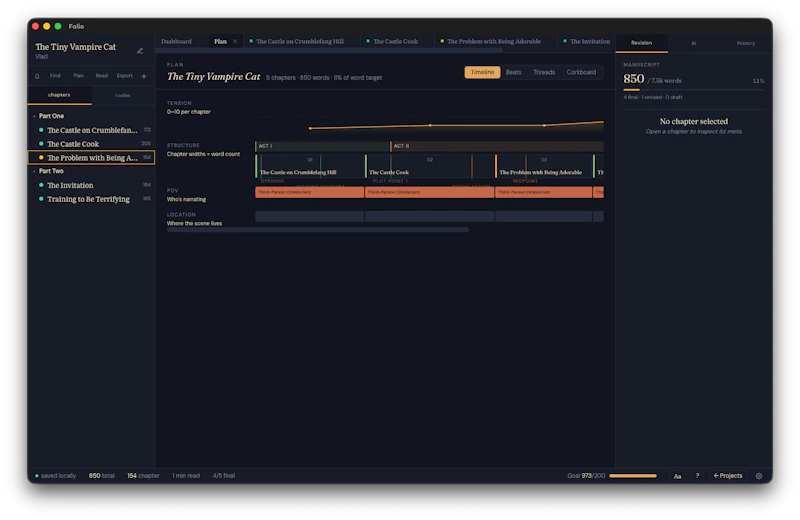
Task: Click the Goal progress bar in status bar
Action: [633, 476]
